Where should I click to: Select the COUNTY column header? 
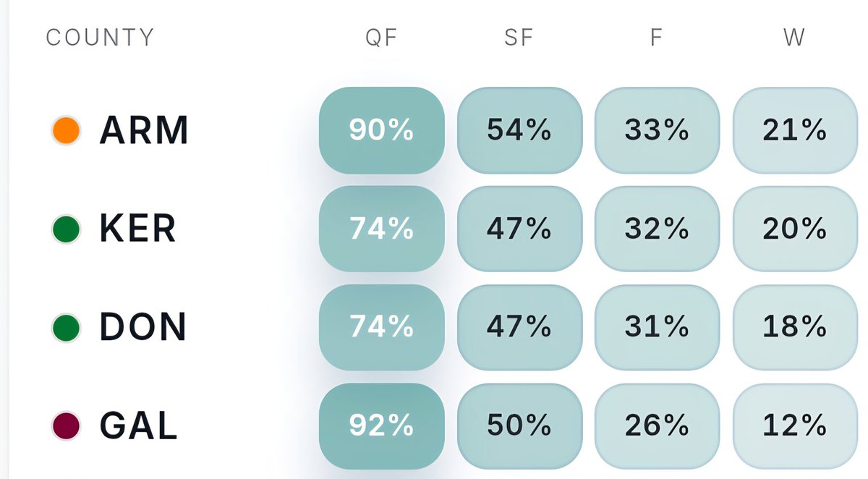coord(101,37)
